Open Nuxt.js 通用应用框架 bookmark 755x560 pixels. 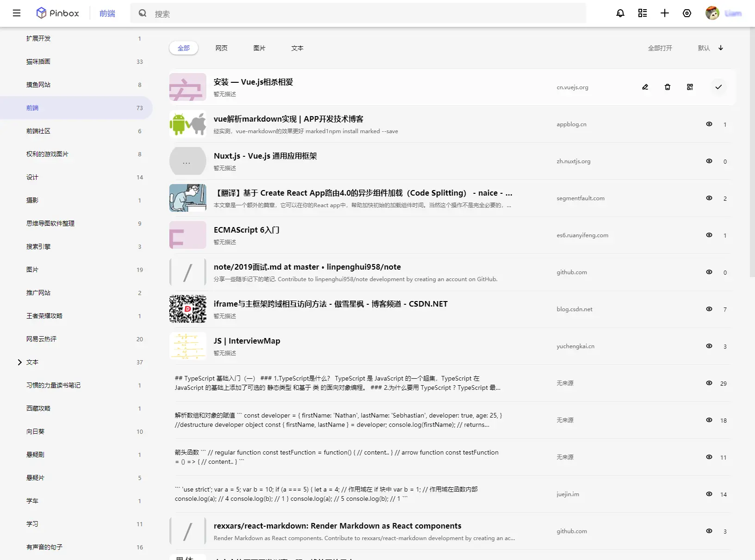pos(266,156)
